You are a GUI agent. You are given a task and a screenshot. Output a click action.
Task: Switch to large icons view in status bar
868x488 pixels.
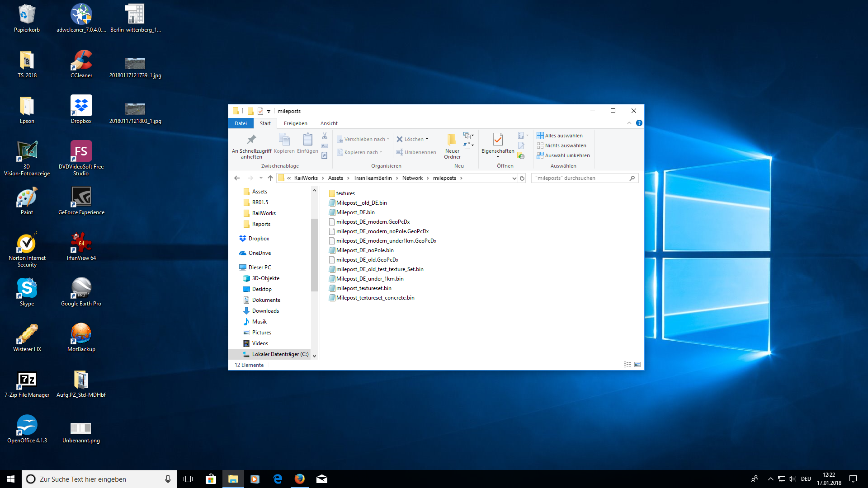click(637, 365)
